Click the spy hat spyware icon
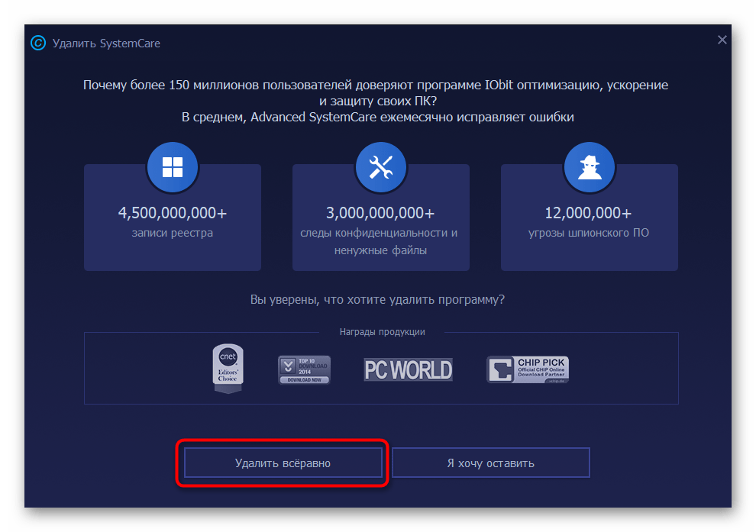 pyautogui.click(x=590, y=167)
